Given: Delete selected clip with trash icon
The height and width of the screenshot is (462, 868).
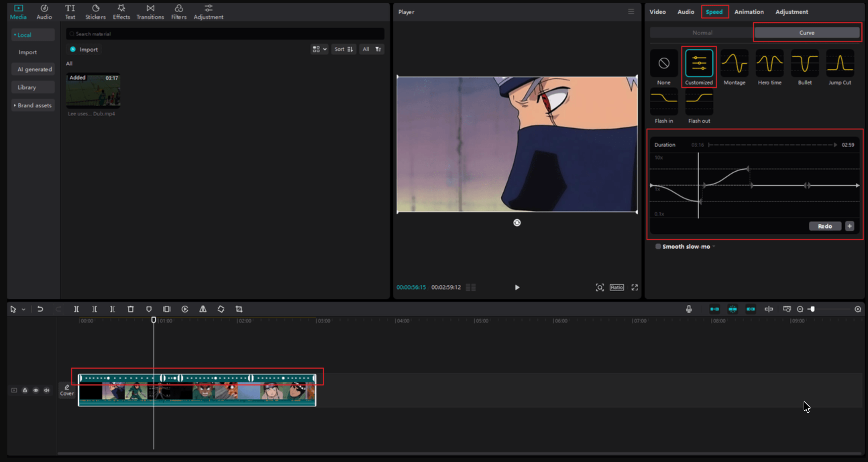Looking at the screenshot, I should pyautogui.click(x=131, y=309).
